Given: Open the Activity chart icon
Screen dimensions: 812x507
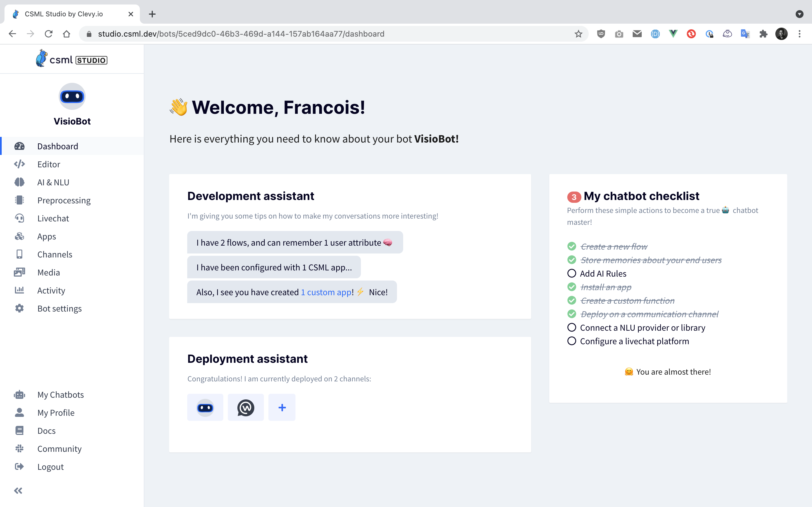Looking at the screenshot, I should point(19,290).
